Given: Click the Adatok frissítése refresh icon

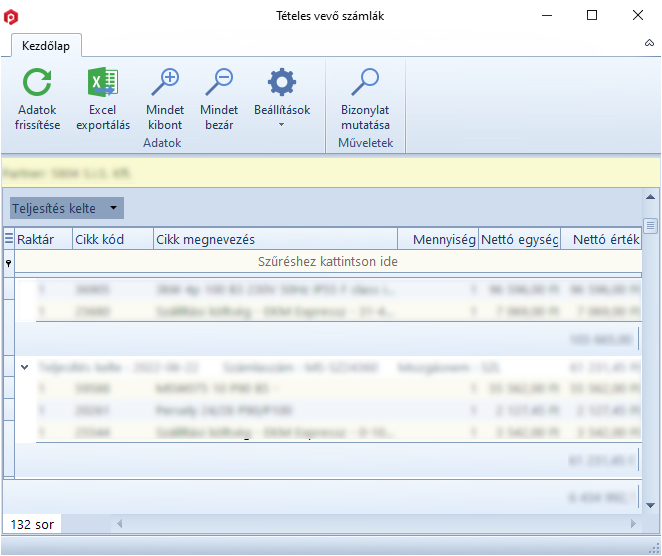Looking at the screenshot, I should (x=37, y=83).
